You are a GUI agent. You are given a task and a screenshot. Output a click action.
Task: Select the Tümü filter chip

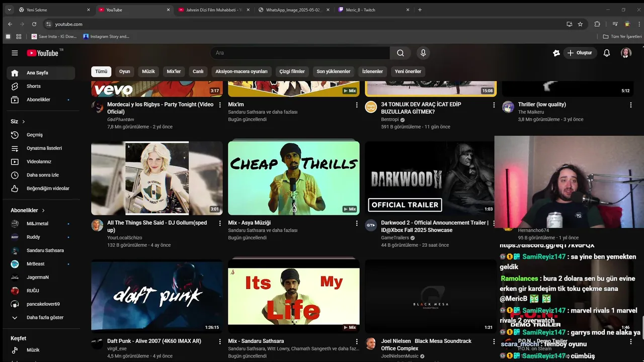point(101,71)
